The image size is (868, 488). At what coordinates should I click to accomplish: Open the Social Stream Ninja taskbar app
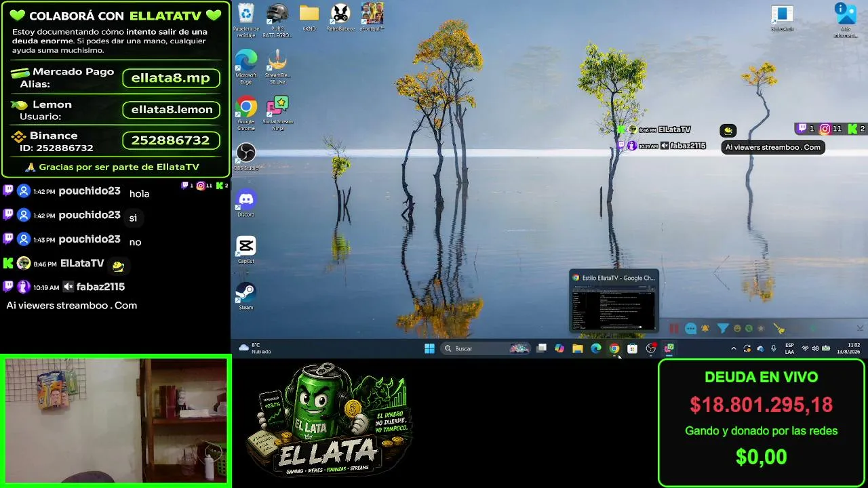[x=669, y=348]
